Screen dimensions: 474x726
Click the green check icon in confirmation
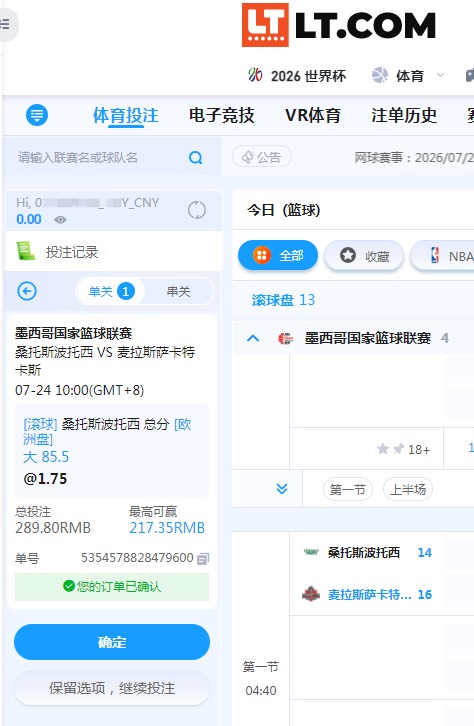[x=69, y=586]
